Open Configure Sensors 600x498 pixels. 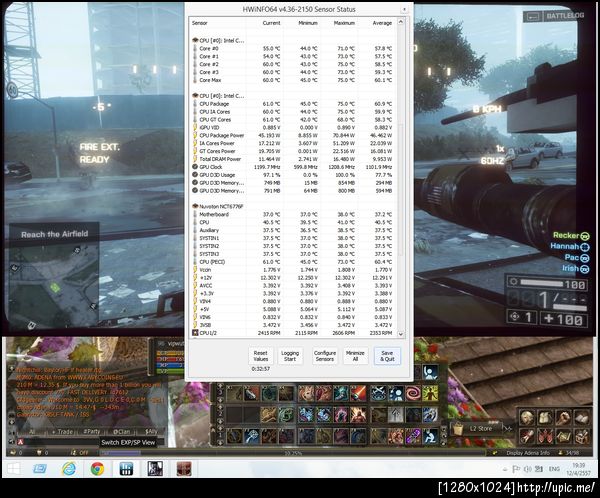(x=324, y=356)
